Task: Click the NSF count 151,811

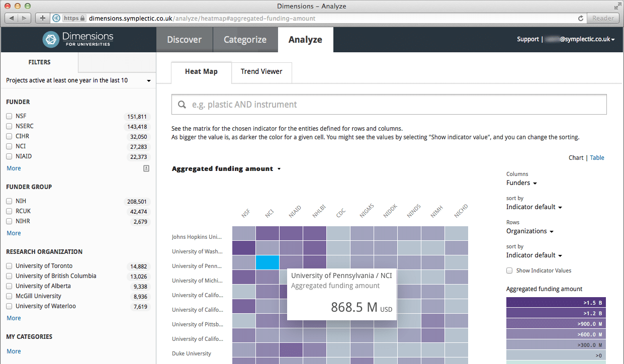Action: point(137,117)
